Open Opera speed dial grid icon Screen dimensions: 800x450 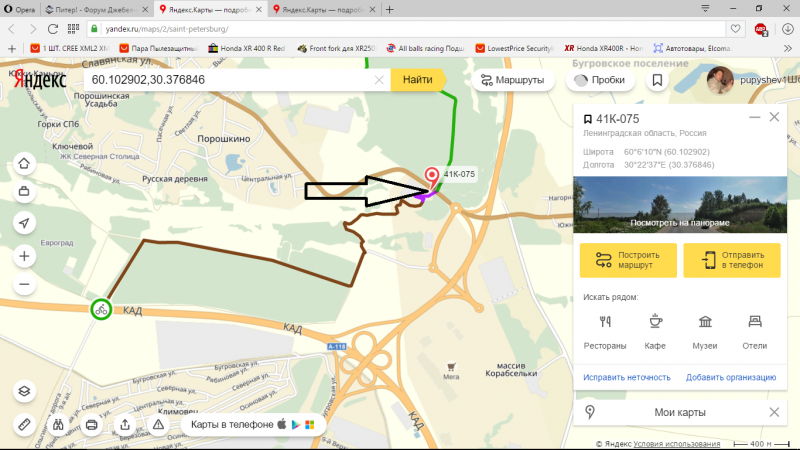[73, 29]
